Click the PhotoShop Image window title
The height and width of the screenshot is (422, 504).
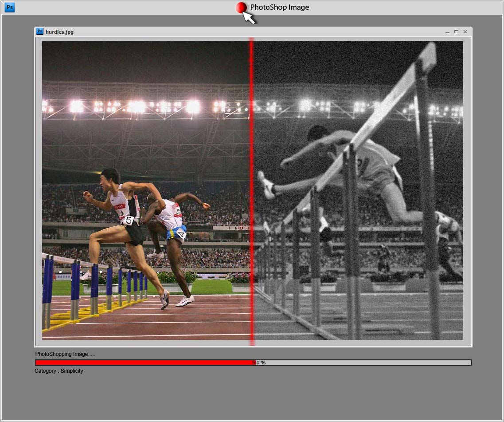[x=279, y=8]
